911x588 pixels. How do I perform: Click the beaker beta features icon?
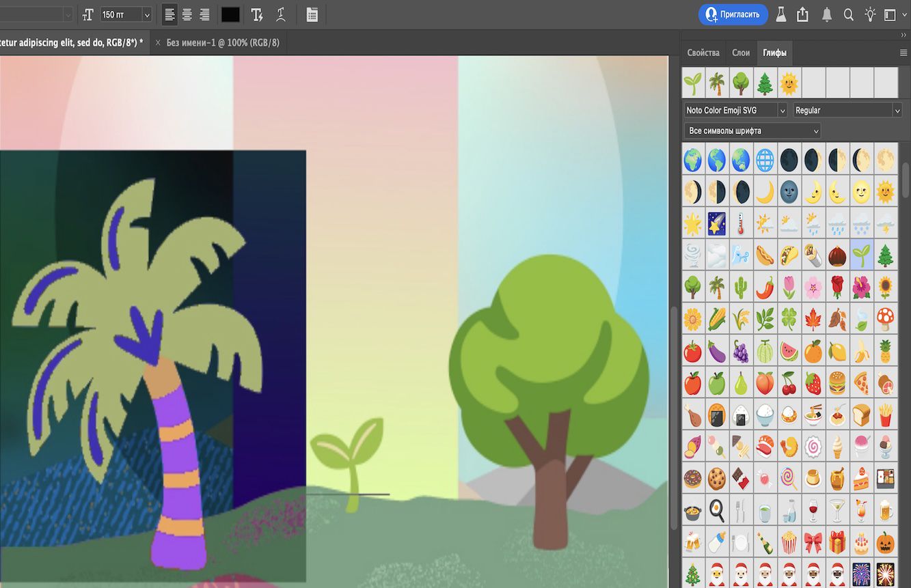click(x=780, y=14)
